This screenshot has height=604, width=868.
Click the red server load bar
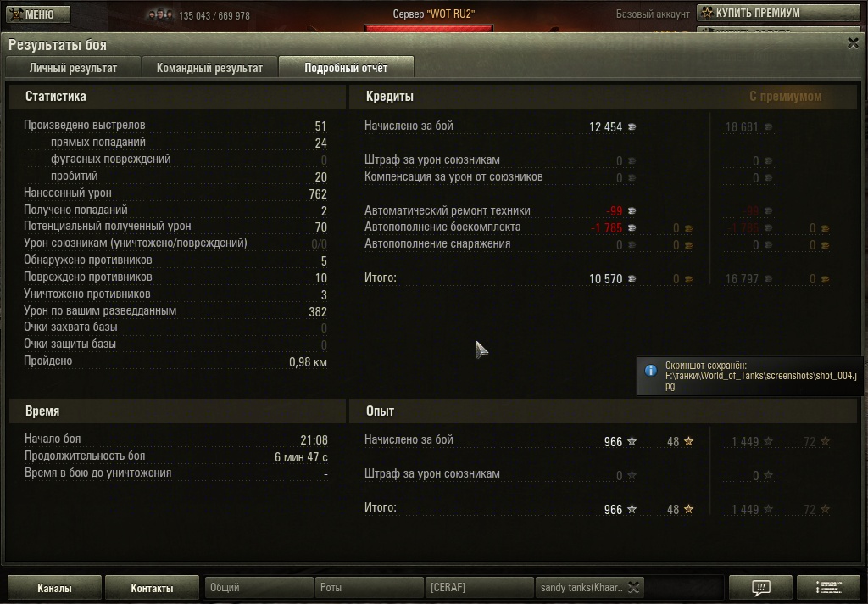click(x=428, y=28)
